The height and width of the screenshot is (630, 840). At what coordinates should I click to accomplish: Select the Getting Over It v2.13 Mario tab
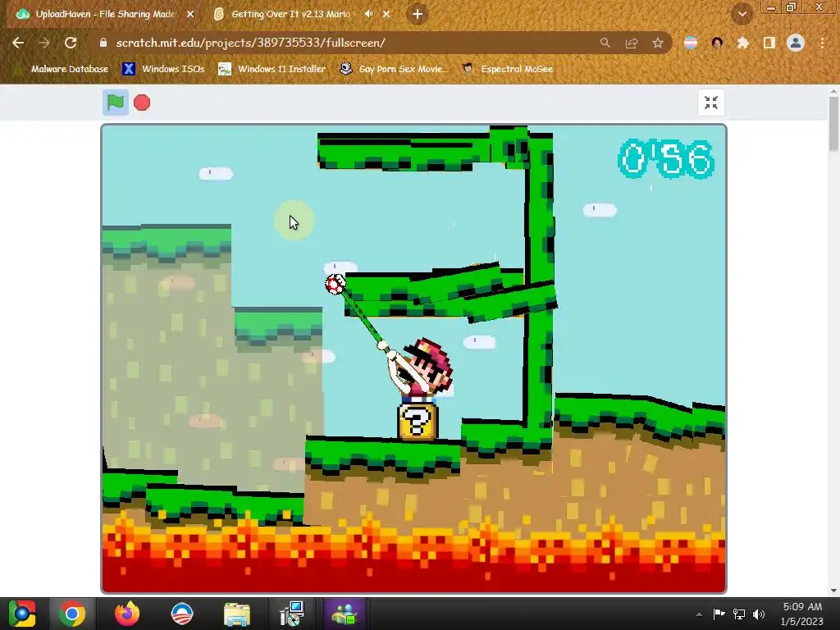[x=290, y=14]
